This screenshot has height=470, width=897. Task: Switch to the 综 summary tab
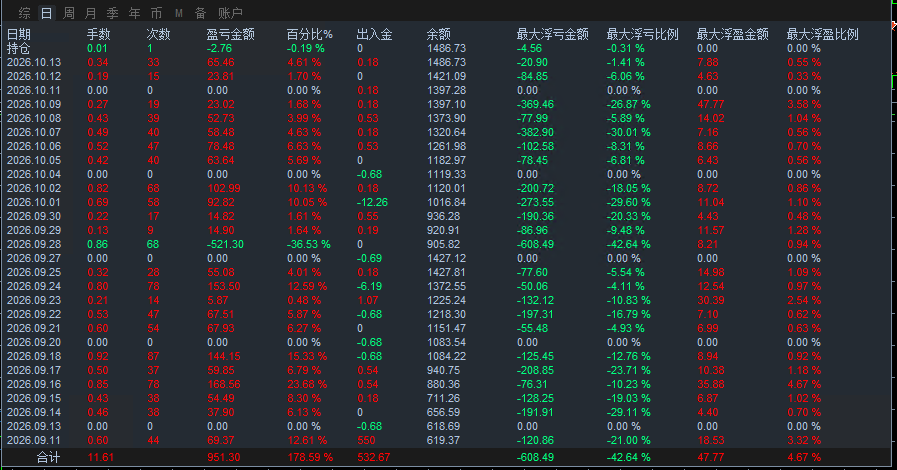[25, 13]
